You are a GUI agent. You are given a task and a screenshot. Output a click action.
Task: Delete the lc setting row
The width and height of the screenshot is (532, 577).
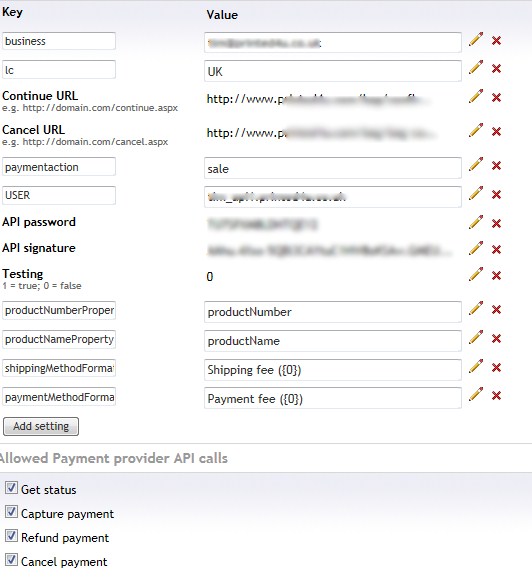point(496,68)
